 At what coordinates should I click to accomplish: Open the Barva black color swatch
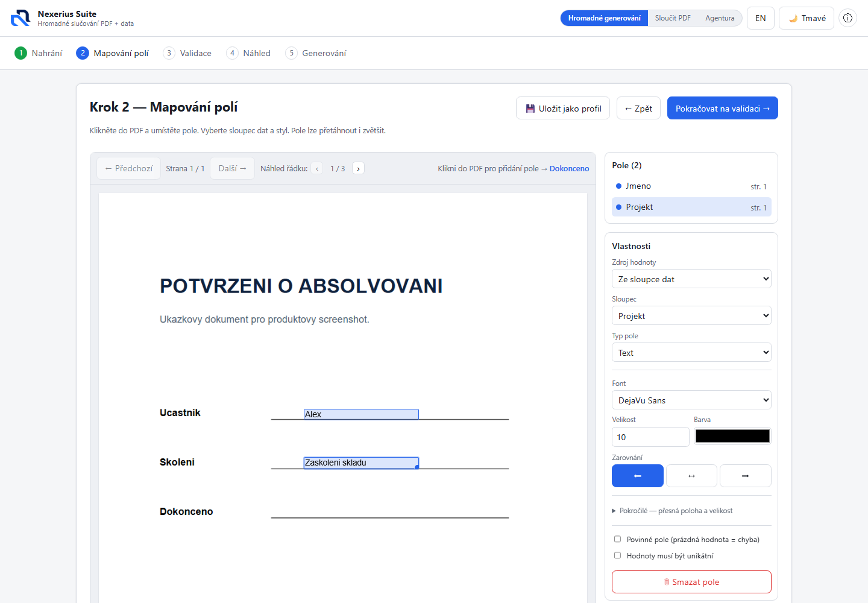(732, 436)
